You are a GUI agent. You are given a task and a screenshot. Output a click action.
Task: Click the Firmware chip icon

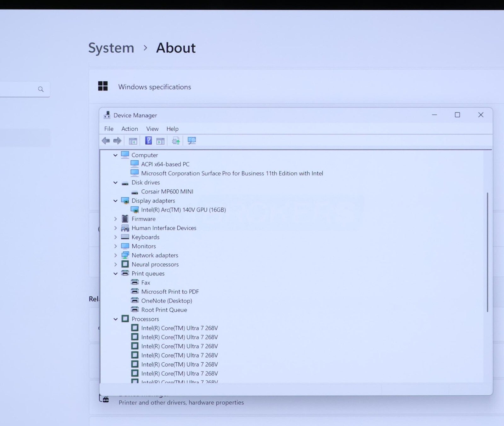tap(125, 219)
